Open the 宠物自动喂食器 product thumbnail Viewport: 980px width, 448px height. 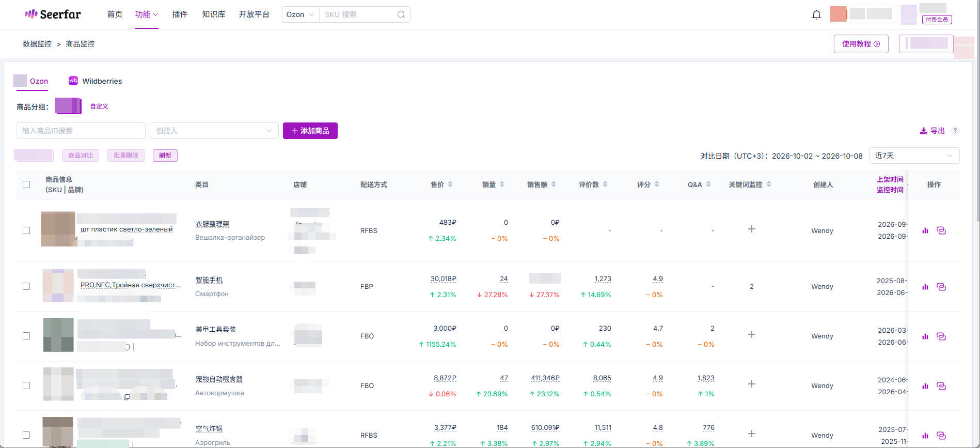58,384
